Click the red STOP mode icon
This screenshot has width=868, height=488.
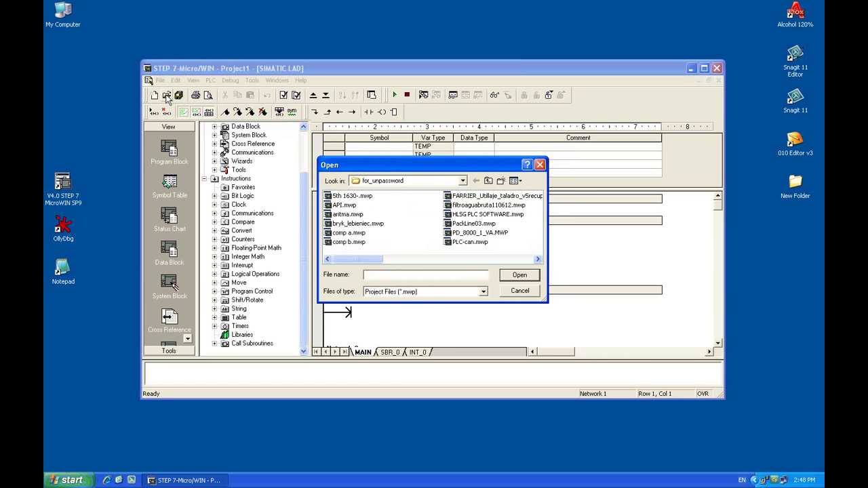tap(407, 95)
